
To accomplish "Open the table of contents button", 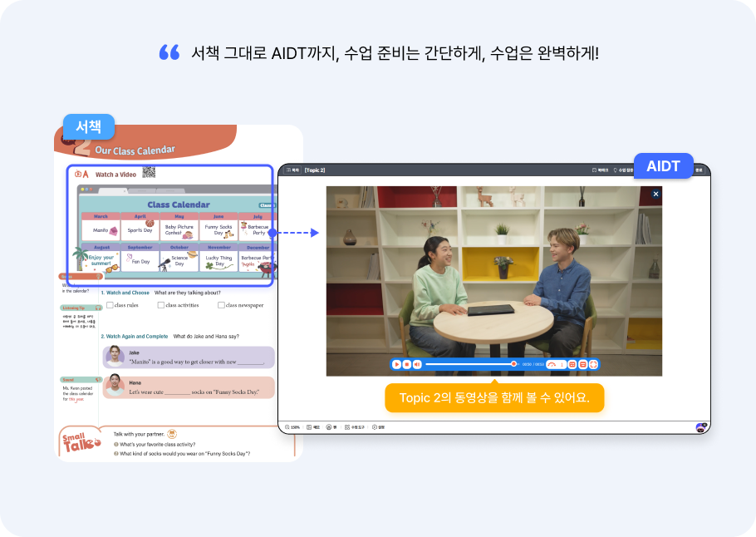I will (292, 170).
